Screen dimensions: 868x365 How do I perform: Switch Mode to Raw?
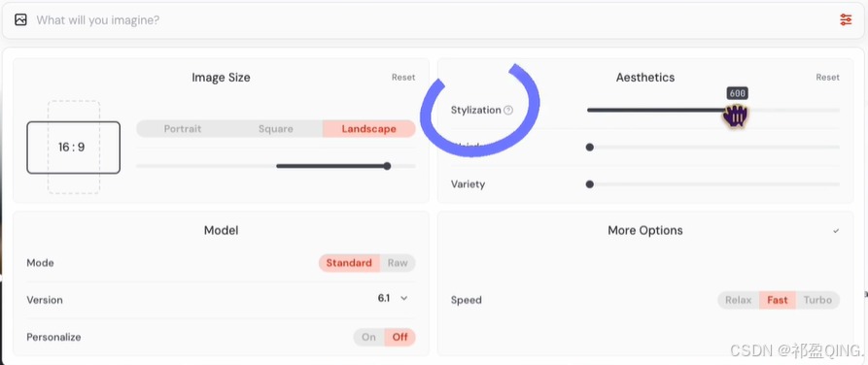(398, 263)
